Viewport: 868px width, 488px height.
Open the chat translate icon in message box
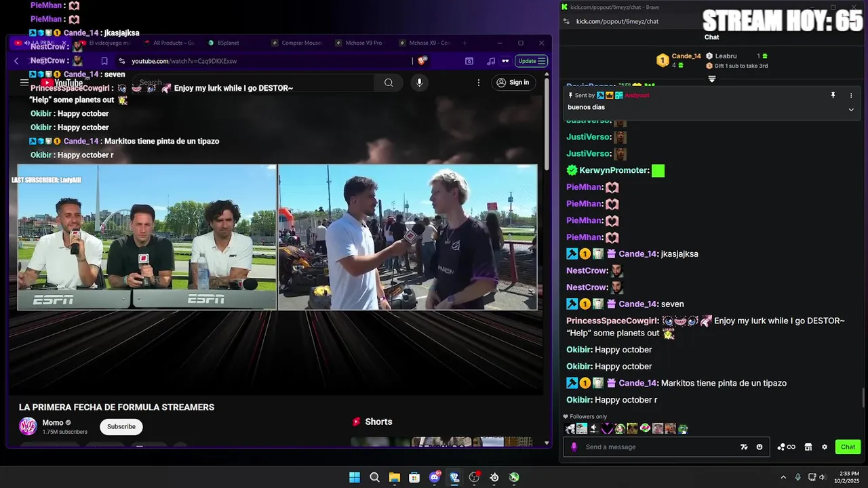point(744,447)
